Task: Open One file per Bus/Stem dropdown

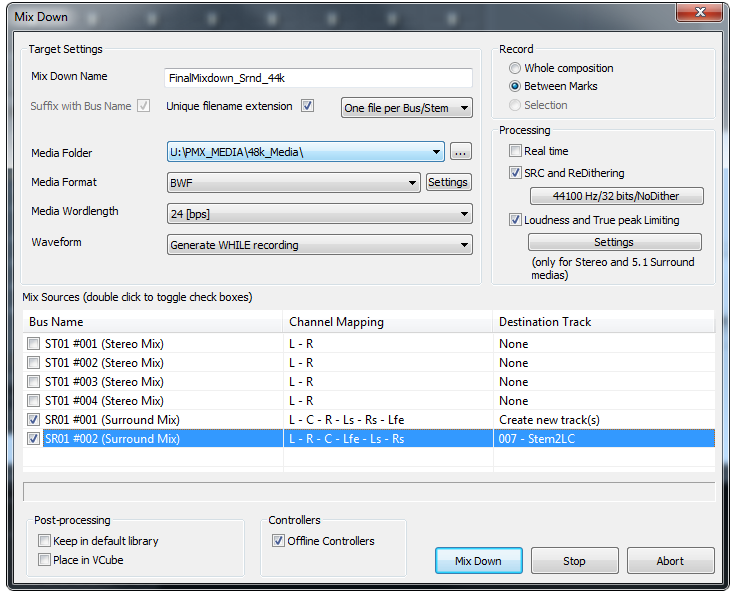Action: pos(407,108)
